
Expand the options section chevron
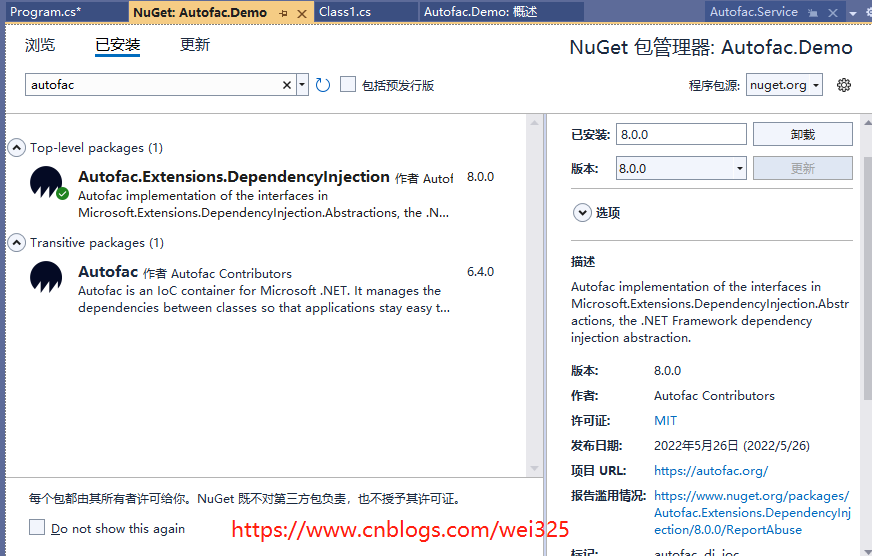(x=582, y=212)
